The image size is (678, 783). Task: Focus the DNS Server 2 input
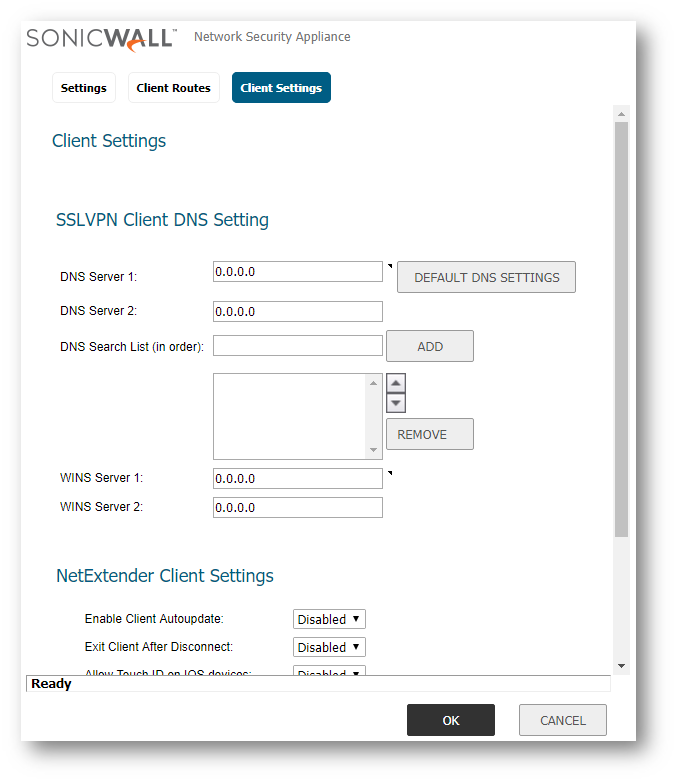(x=297, y=312)
